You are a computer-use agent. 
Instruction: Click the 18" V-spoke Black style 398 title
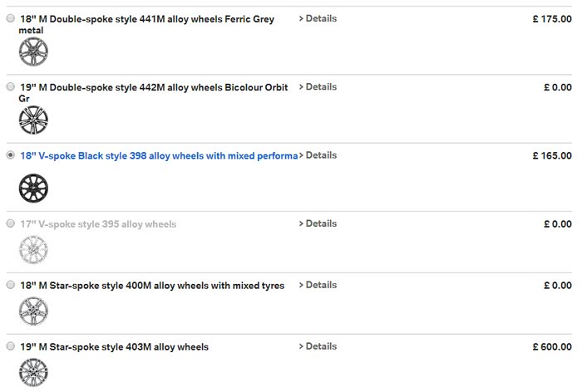pos(158,155)
